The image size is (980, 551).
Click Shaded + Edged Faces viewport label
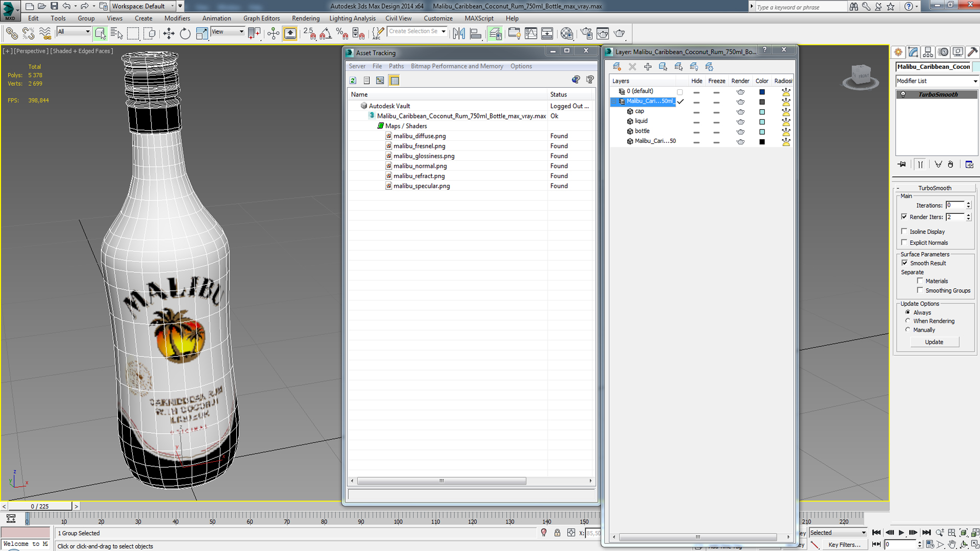click(x=82, y=51)
